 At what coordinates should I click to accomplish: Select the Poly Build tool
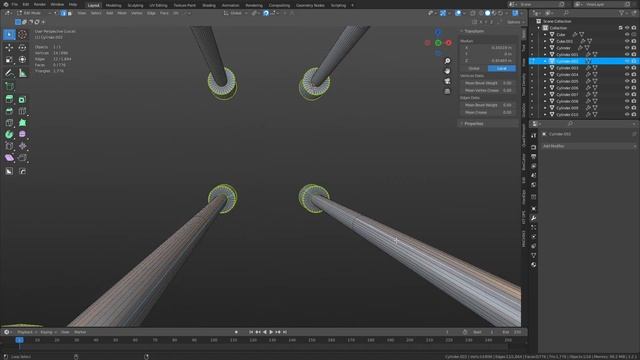pyautogui.click(x=22, y=123)
